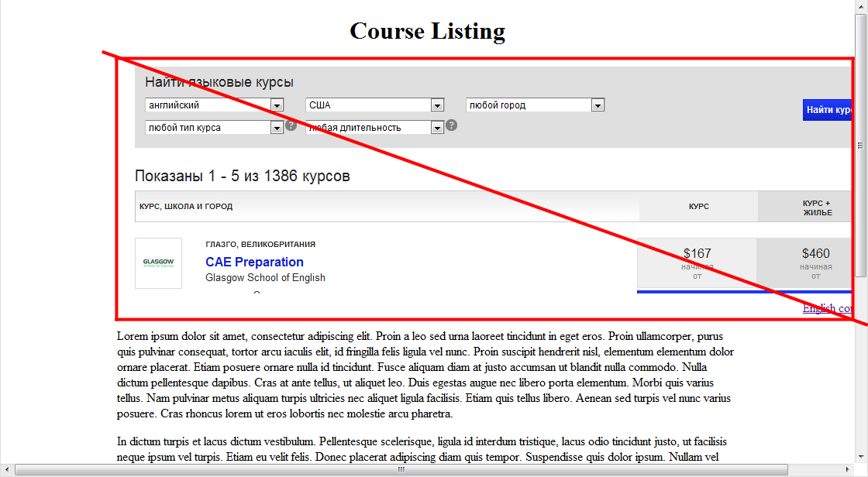Click the scroll-up arrow at top right
This screenshot has width=868, height=477.
click(x=860, y=7)
